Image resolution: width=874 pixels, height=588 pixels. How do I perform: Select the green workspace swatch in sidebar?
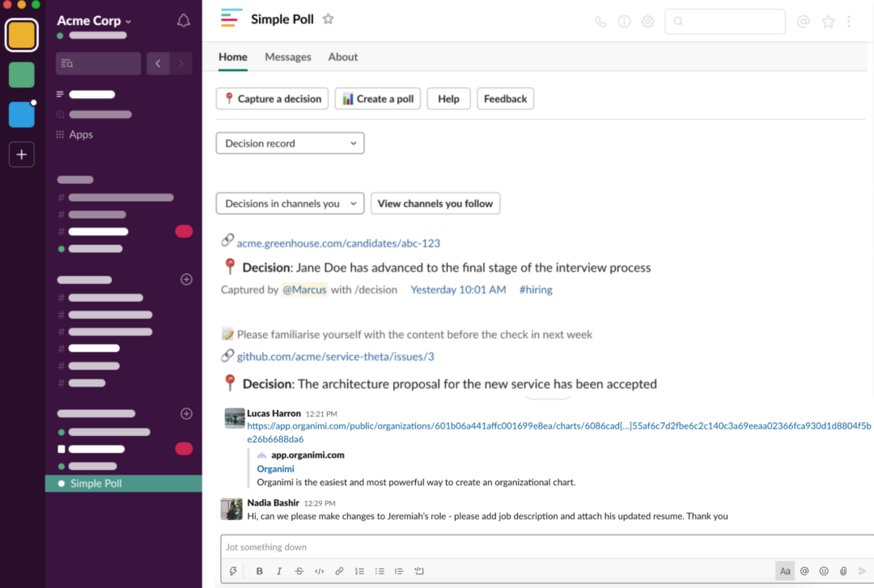[x=21, y=74]
